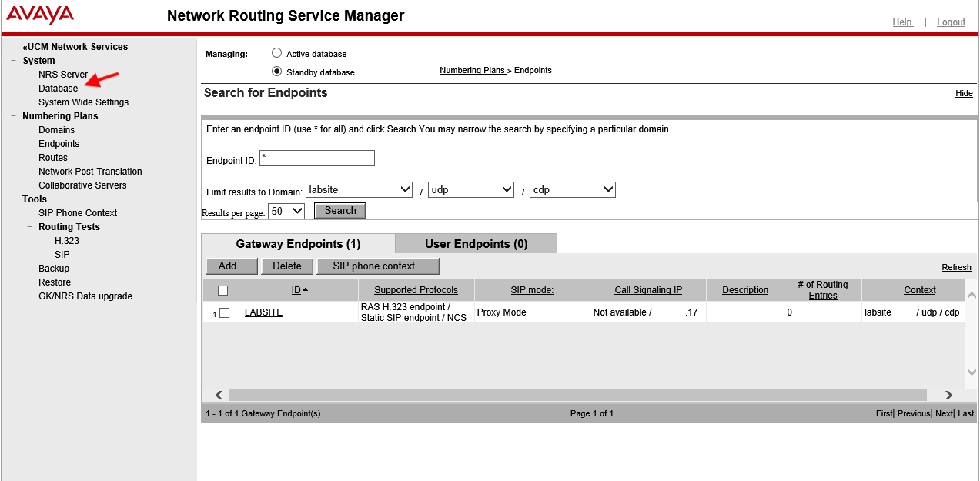Collapse the Tools tree section
This screenshot has height=481, width=980.
14,199
